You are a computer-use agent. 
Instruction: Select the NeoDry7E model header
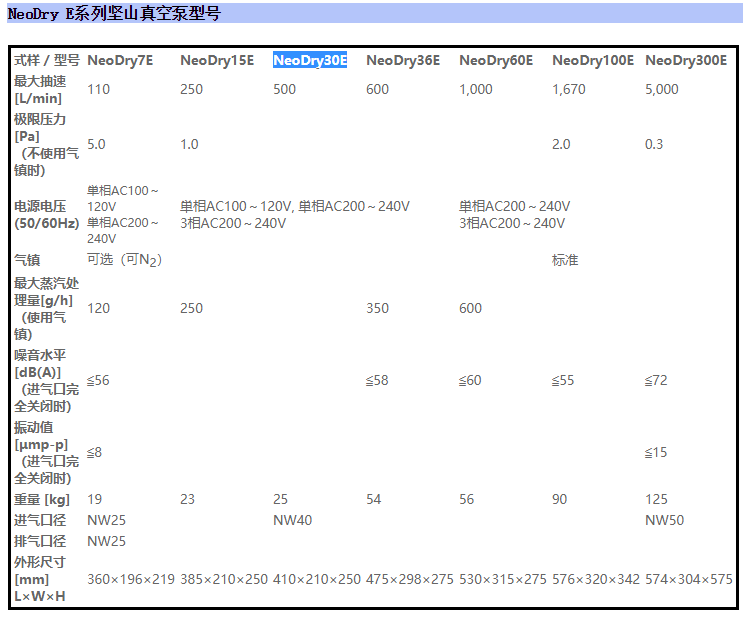click(120, 60)
